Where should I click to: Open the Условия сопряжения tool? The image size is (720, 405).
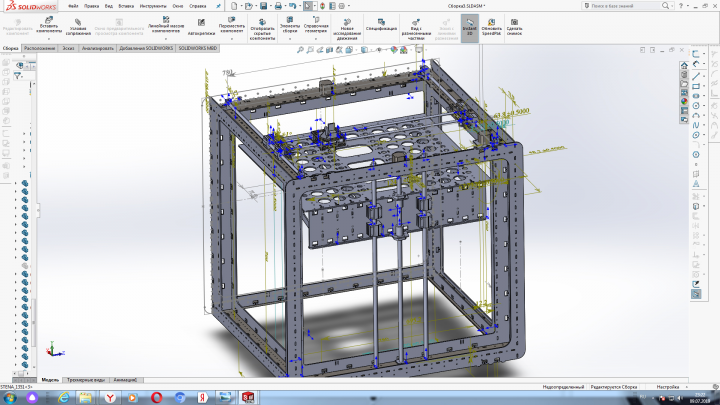(x=78, y=28)
